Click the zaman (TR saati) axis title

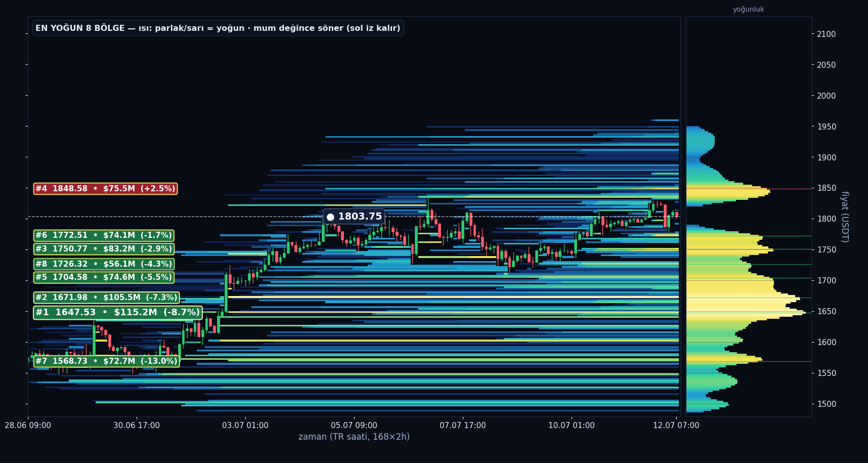pyautogui.click(x=354, y=437)
